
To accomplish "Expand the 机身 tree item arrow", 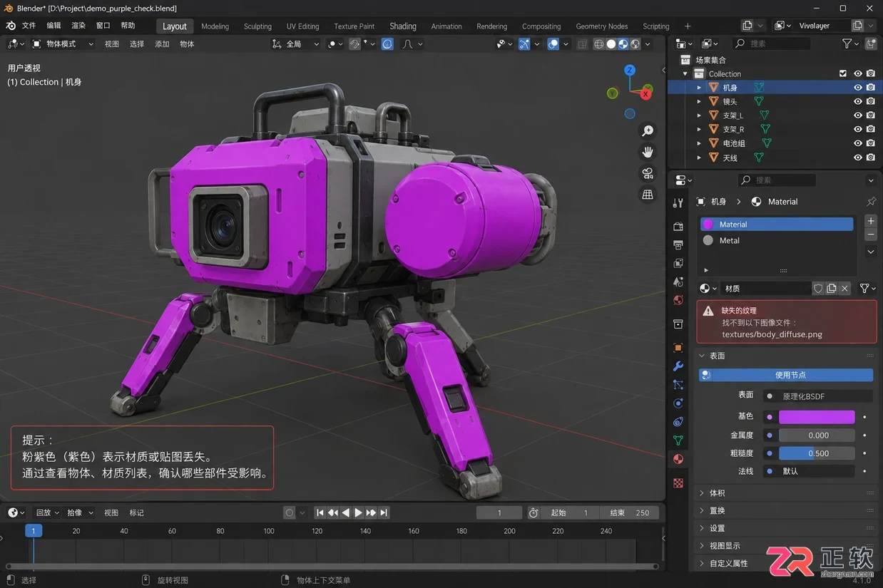I will (699, 88).
